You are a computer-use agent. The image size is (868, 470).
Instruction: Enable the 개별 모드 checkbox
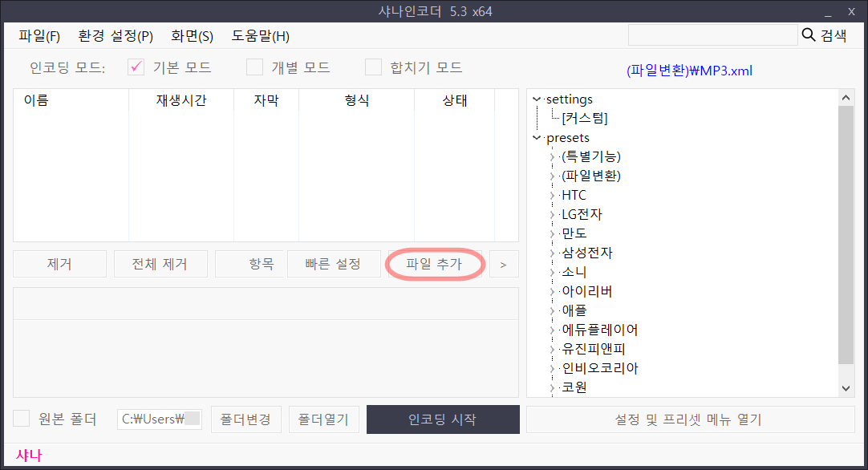(254, 67)
